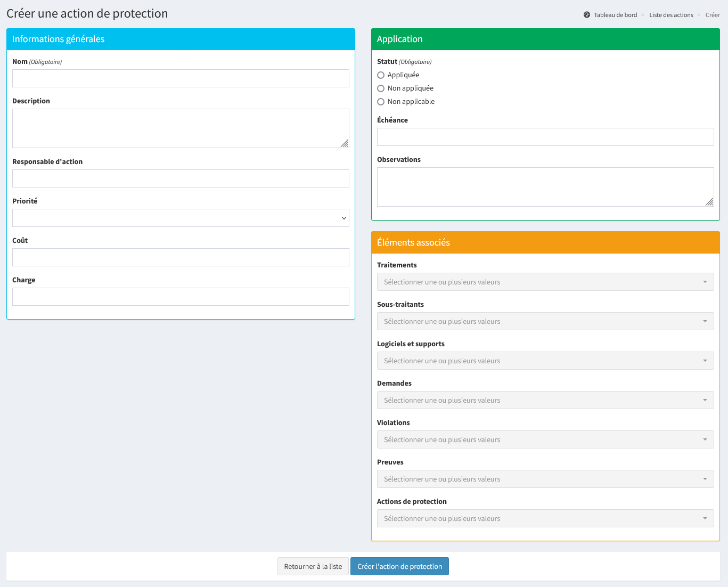Open Tableau de bord breadcrumb link
728x587 pixels.
615,15
